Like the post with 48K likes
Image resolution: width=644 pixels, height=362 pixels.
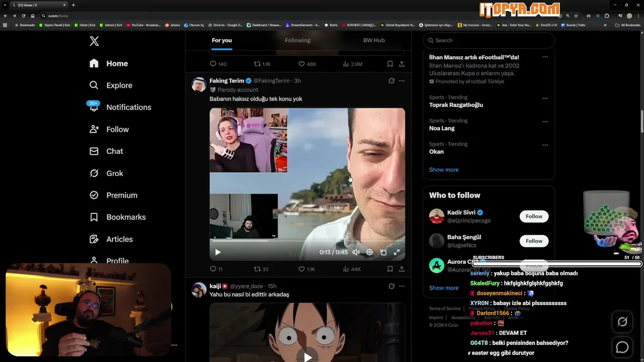click(x=307, y=64)
